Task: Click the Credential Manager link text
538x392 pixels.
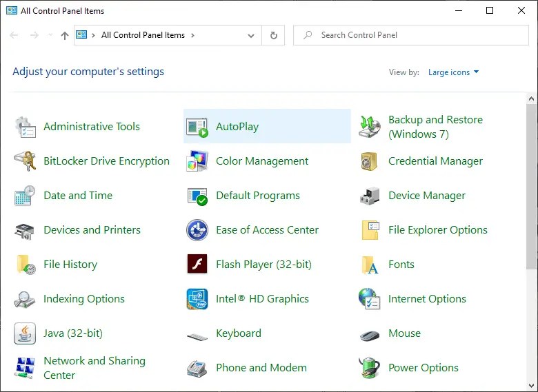Action: (435, 161)
